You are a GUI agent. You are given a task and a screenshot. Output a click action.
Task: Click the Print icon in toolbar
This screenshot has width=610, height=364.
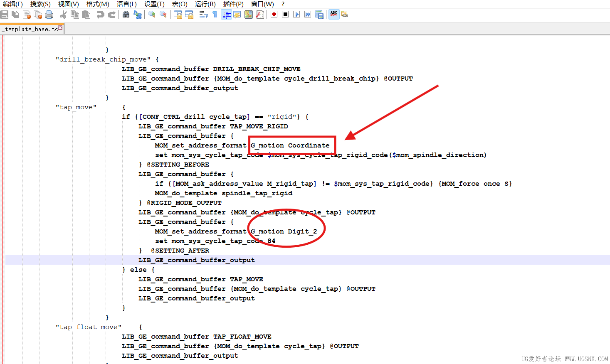(x=49, y=15)
